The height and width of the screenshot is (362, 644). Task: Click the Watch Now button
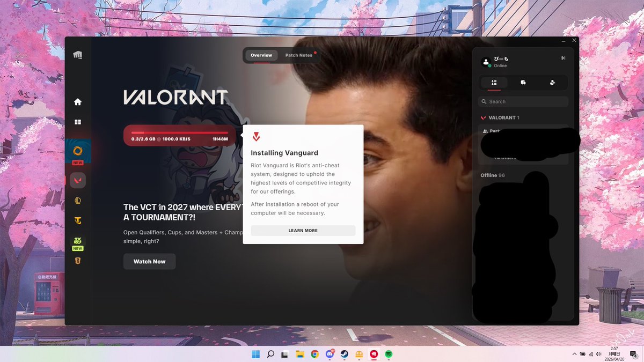150,261
